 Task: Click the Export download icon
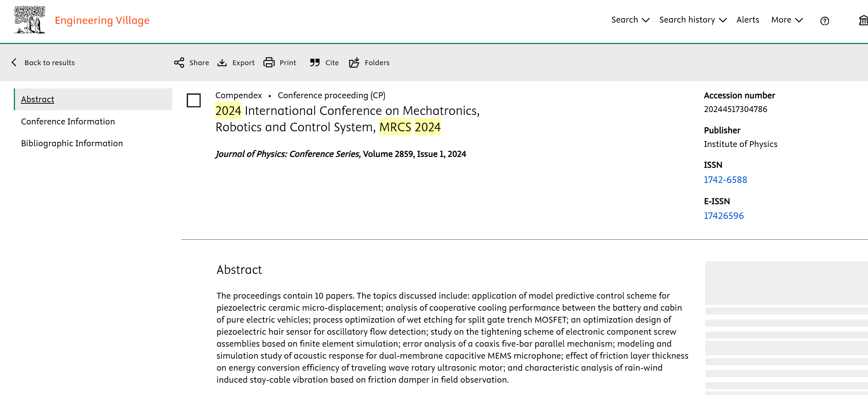click(x=222, y=63)
